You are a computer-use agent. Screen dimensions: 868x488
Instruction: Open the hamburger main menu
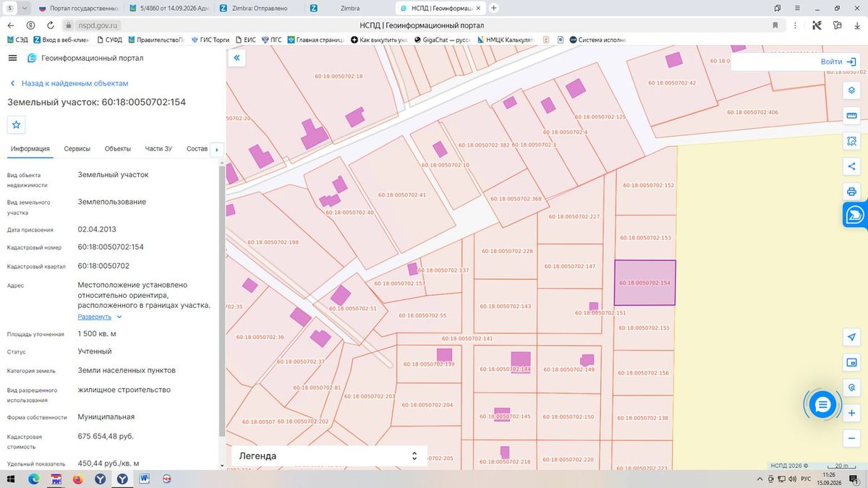coord(13,58)
